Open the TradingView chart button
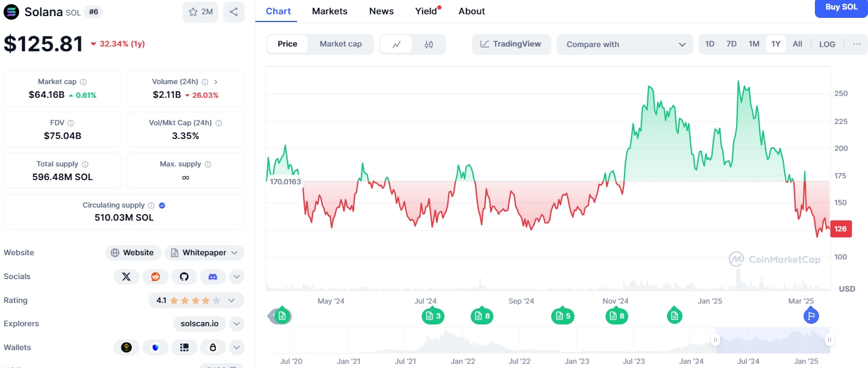Screen dimensions: 868x368 pyautogui.click(x=511, y=44)
